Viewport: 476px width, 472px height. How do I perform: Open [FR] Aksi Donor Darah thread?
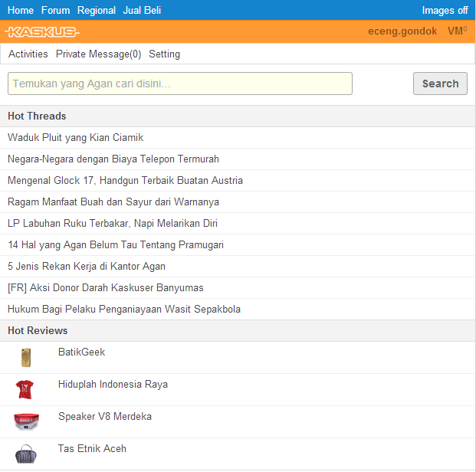tap(105, 288)
